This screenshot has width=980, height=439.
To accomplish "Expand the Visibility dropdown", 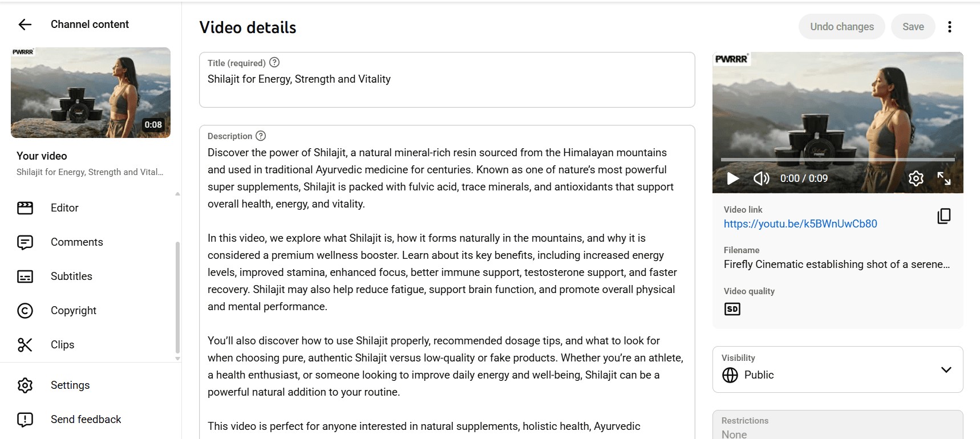I will 838,369.
